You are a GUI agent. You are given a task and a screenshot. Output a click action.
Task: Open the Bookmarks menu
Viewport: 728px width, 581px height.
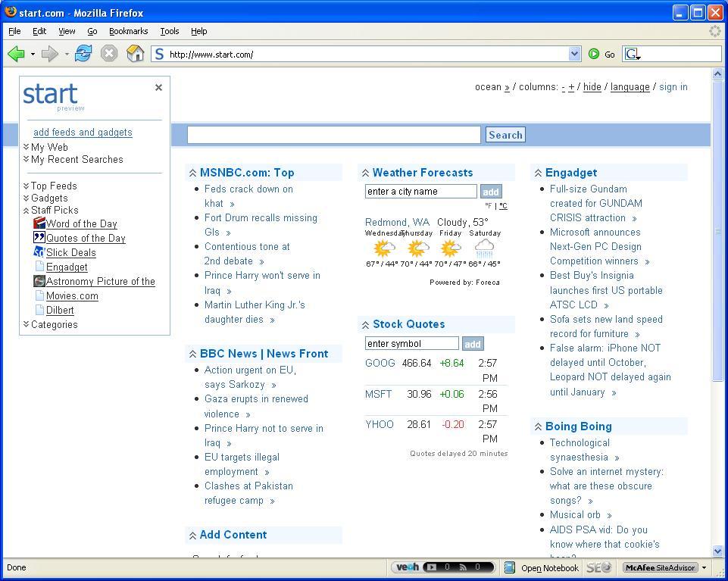tap(129, 31)
